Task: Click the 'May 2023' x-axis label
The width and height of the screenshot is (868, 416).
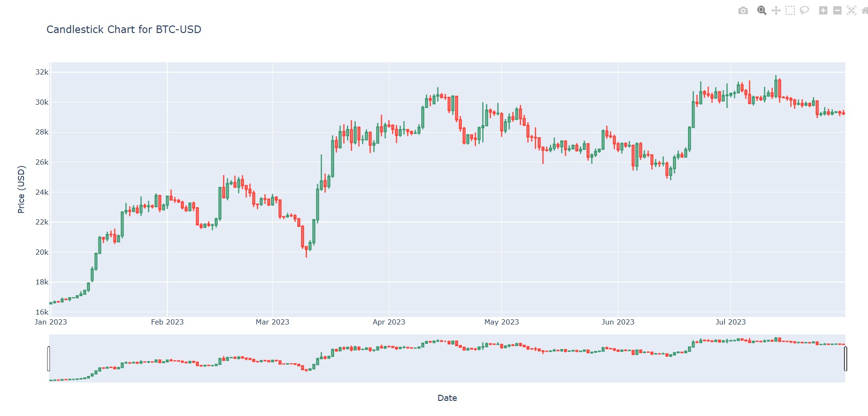Action: click(501, 322)
